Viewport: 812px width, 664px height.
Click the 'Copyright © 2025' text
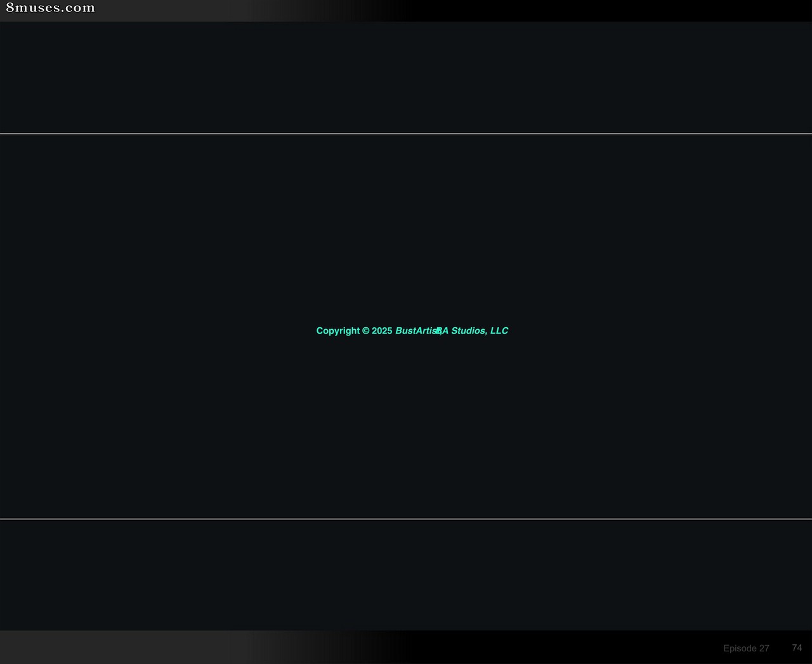point(354,330)
